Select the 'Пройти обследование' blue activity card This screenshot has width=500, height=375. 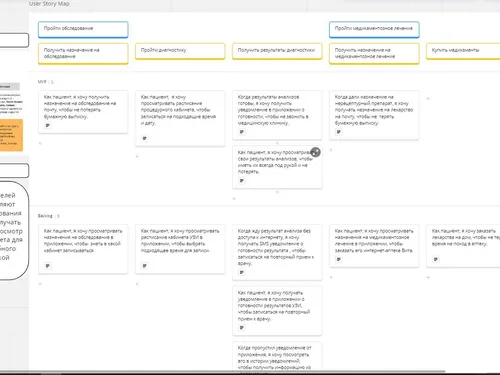[83, 29]
